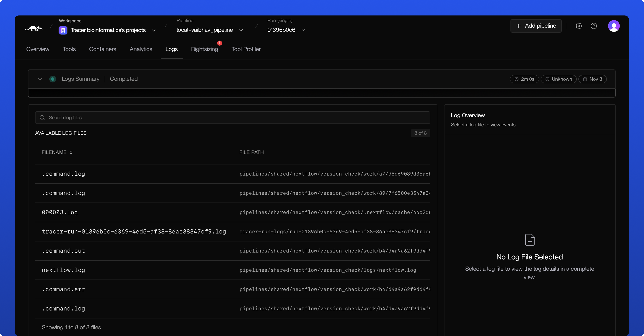Screen dimensions: 644x336
Task: Open the workspace settings gear
Action: pos(579,26)
